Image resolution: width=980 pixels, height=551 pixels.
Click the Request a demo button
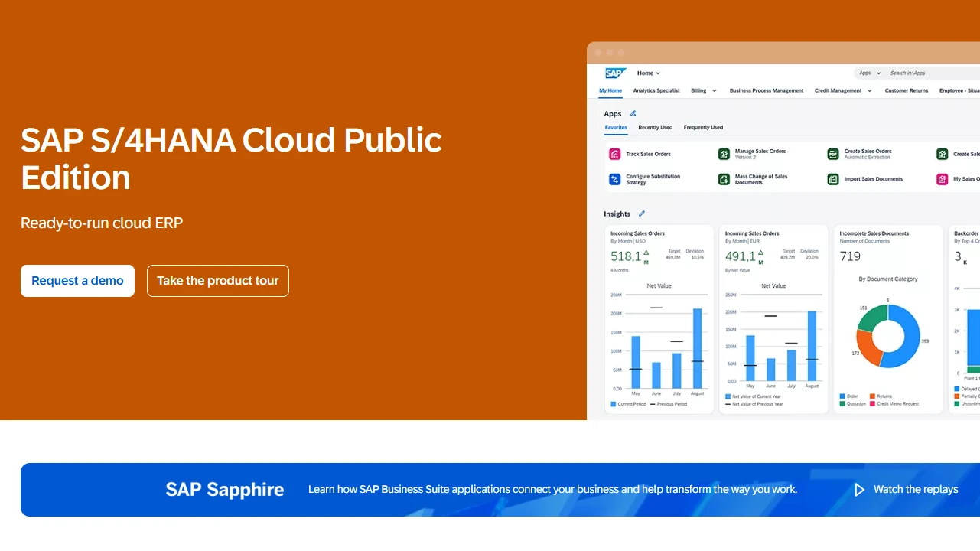point(77,281)
